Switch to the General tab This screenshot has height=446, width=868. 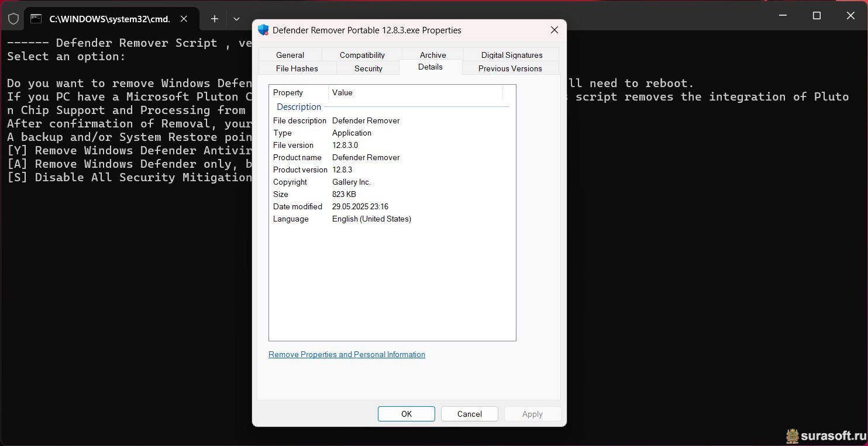290,55
